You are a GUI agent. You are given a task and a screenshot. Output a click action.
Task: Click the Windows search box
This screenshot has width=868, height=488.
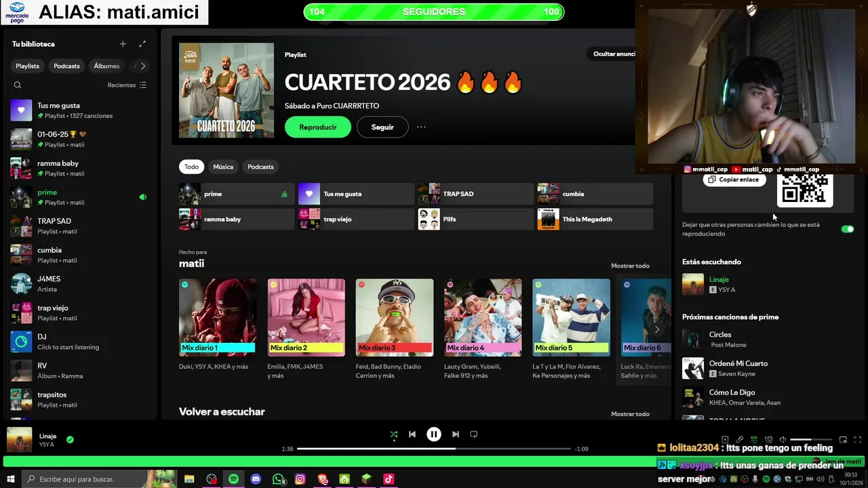click(98, 479)
